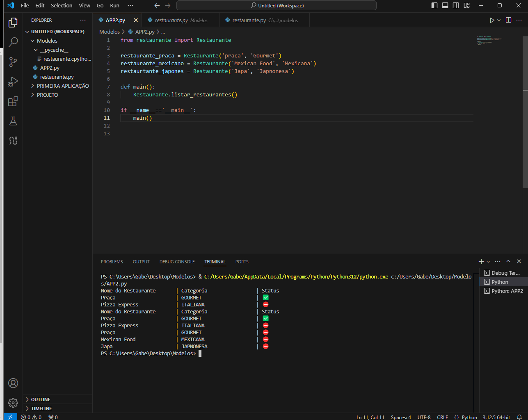Select the Python terminal entry
Image resolution: width=528 pixels, height=420 pixels.
click(x=504, y=282)
